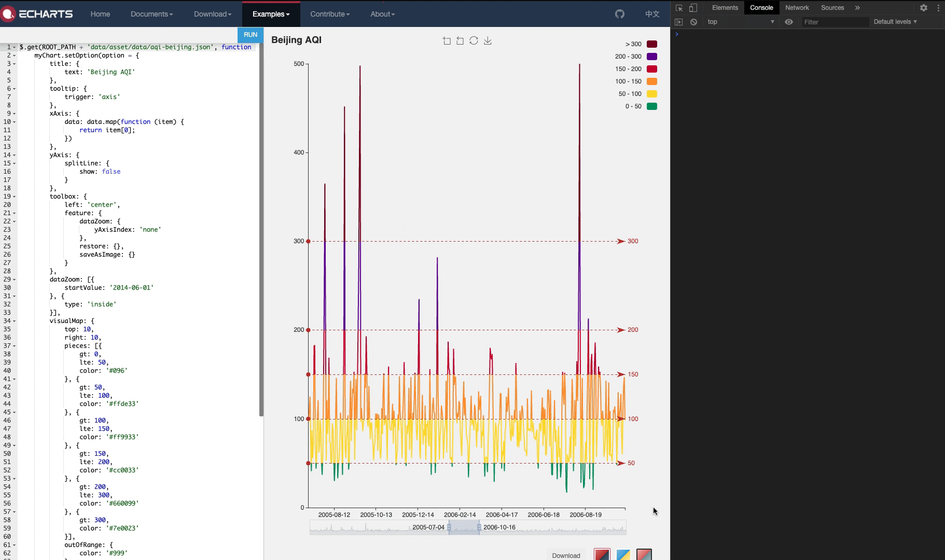The height and width of the screenshot is (560, 945).
Task: Click the console prompt line
Action: pyautogui.click(x=808, y=34)
